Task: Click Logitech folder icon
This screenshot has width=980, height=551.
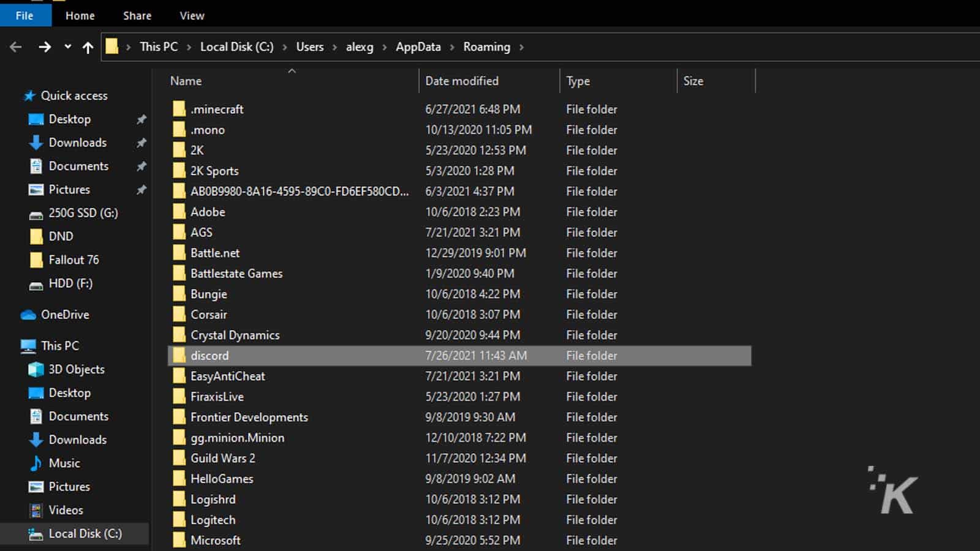Action: tap(179, 520)
